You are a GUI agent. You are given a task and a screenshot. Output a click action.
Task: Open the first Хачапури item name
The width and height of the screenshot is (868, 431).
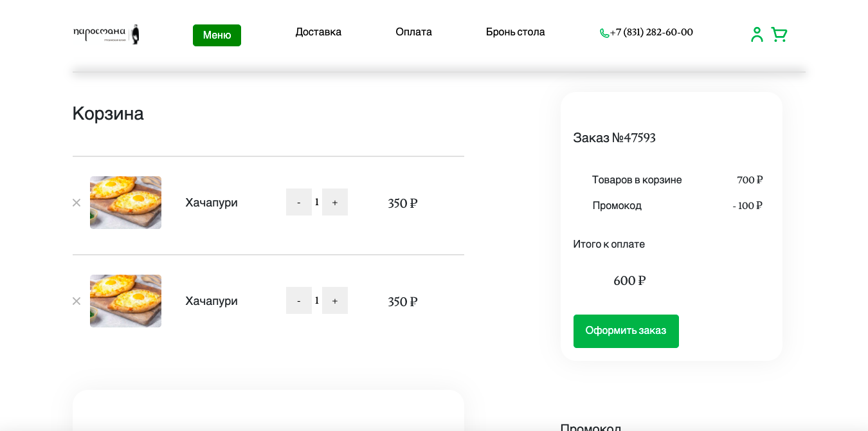(x=212, y=203)
